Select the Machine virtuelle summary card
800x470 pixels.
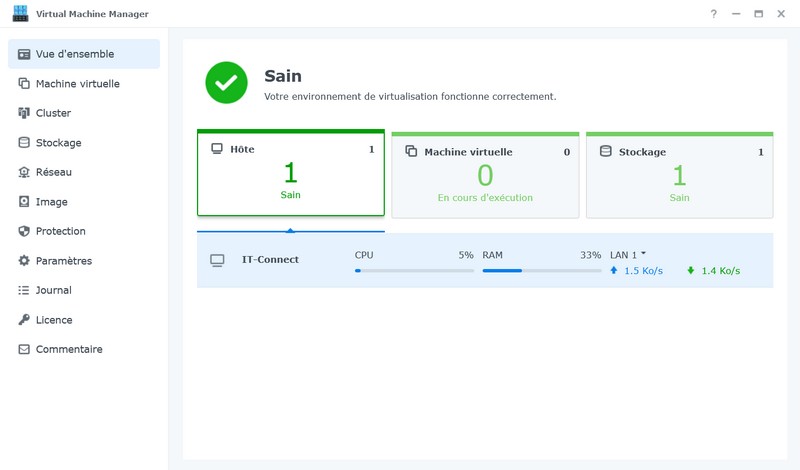point(485,176)
